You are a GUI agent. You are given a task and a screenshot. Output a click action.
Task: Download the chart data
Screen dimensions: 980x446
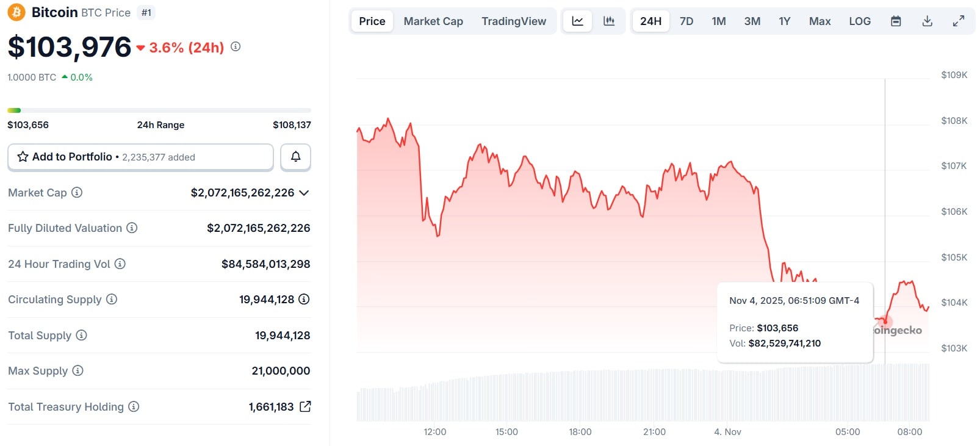click(927, 21)
